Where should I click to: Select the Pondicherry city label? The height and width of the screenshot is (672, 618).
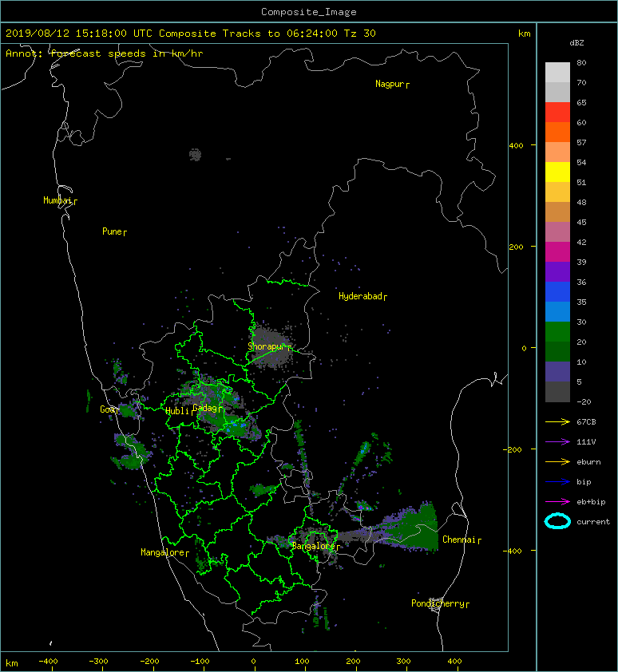click(440, 603)
